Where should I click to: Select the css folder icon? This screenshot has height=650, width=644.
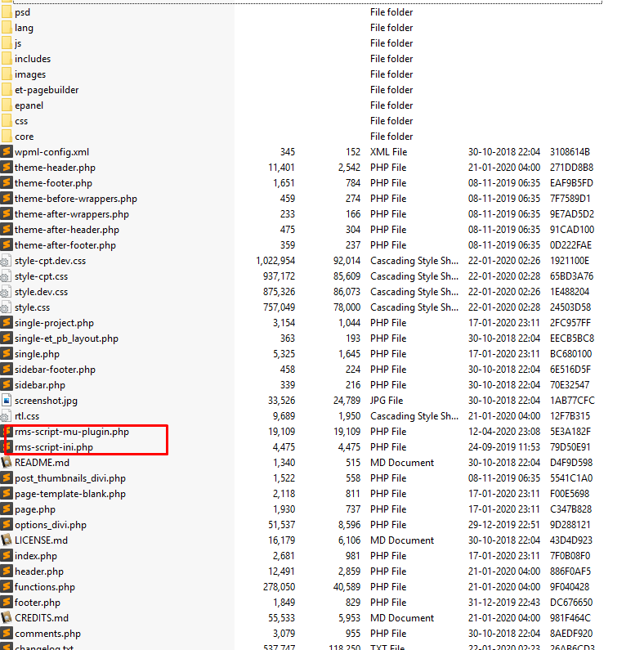pyautogui.click(x=7, y=121)
